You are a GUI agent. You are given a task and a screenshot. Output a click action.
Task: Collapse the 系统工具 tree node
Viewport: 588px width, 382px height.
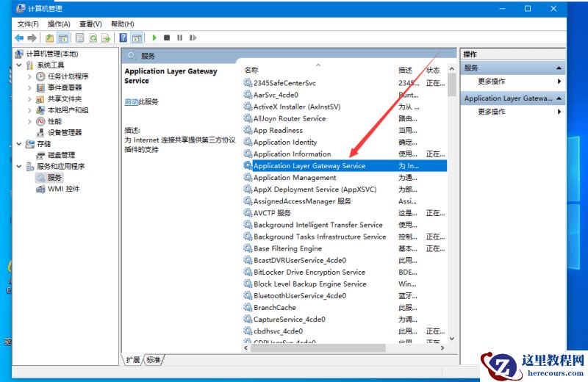click(x=19, y=65)
